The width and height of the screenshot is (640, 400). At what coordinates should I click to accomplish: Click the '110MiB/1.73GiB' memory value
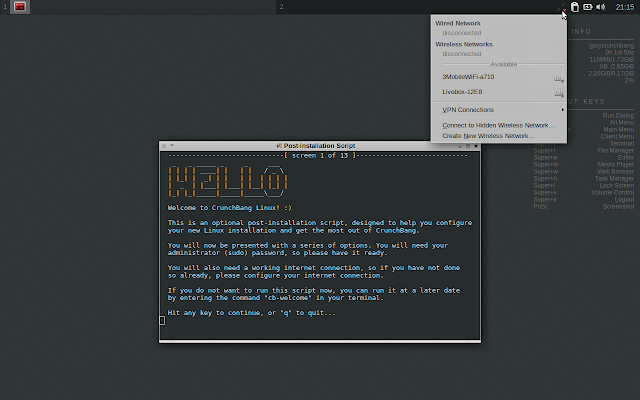tap(611, 60)
